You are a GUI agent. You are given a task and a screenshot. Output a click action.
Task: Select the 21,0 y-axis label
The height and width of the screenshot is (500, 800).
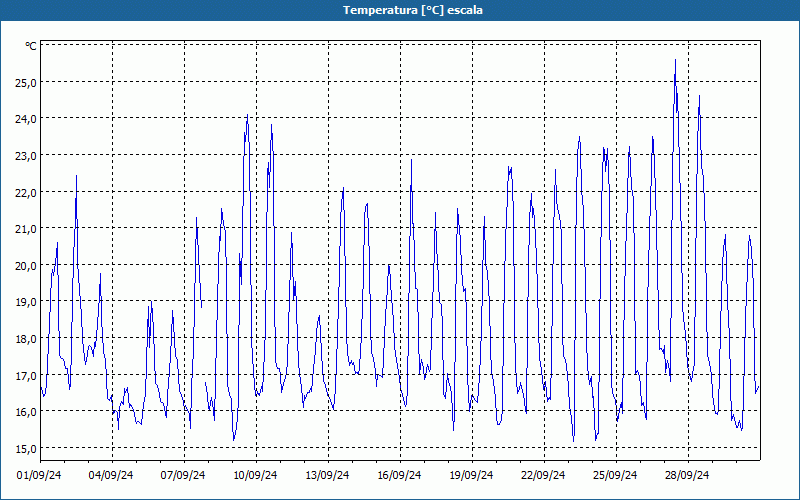pos(26,229)
